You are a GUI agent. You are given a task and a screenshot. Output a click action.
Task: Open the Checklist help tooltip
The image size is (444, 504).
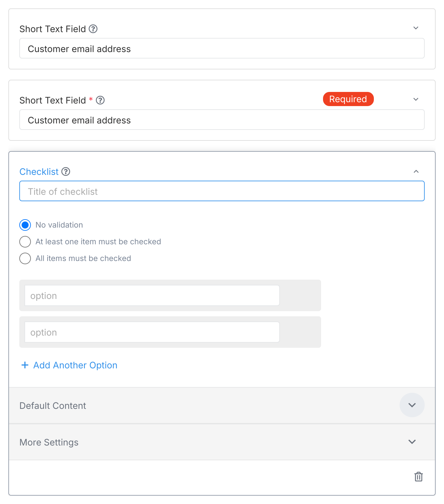pos(66,172)
